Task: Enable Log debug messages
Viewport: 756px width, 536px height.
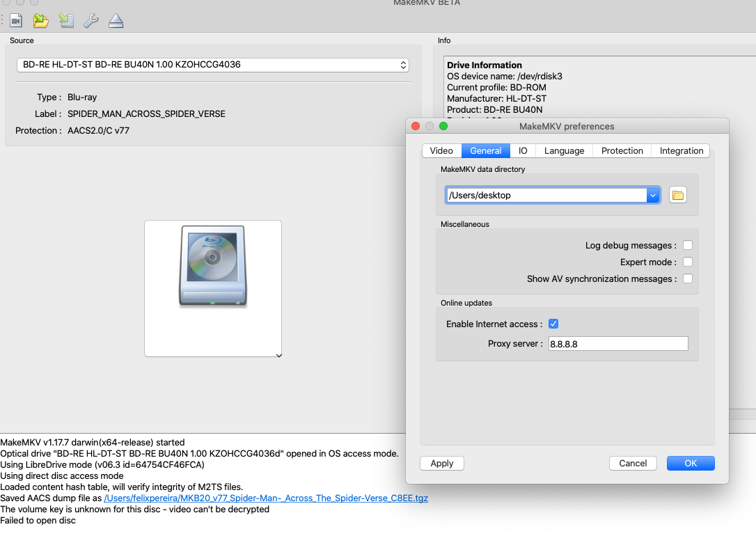Action: 687,245
